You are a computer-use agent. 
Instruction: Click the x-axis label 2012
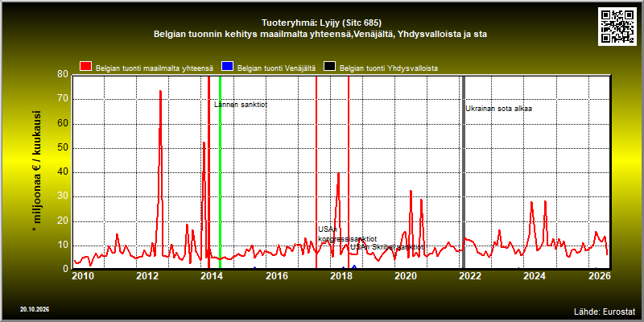coord(147,275)
